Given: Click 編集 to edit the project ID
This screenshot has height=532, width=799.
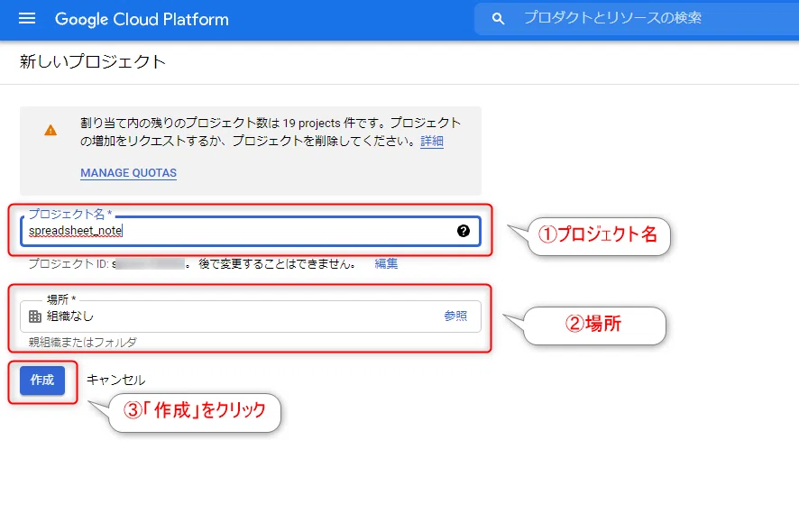Looking at the screenshot, I should pyautogui.click(x=386, y=263).
